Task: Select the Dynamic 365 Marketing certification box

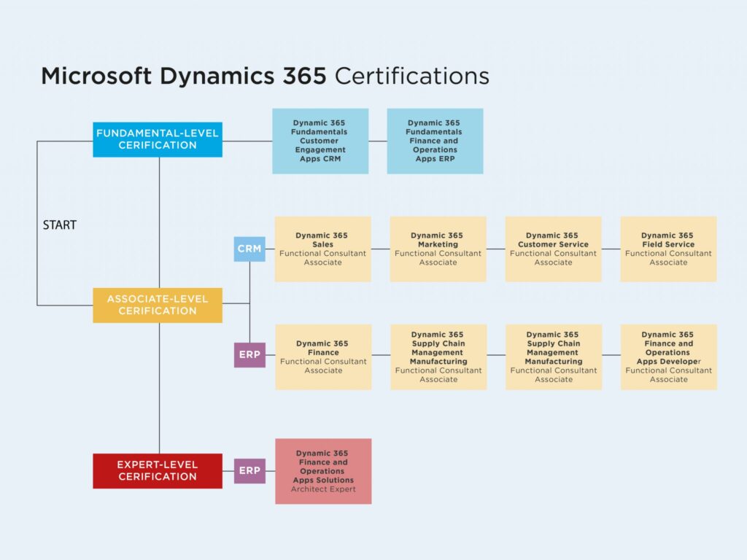Action: [x=438, y=249]
